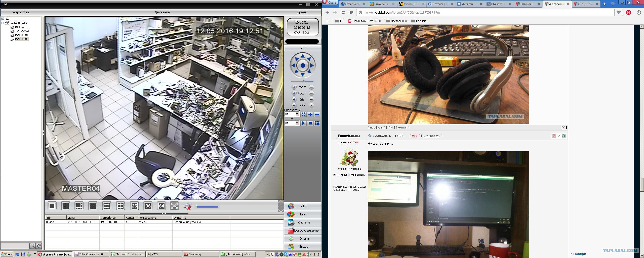Collapse the 192.168.0.81 device tree node

coord(3,23)
